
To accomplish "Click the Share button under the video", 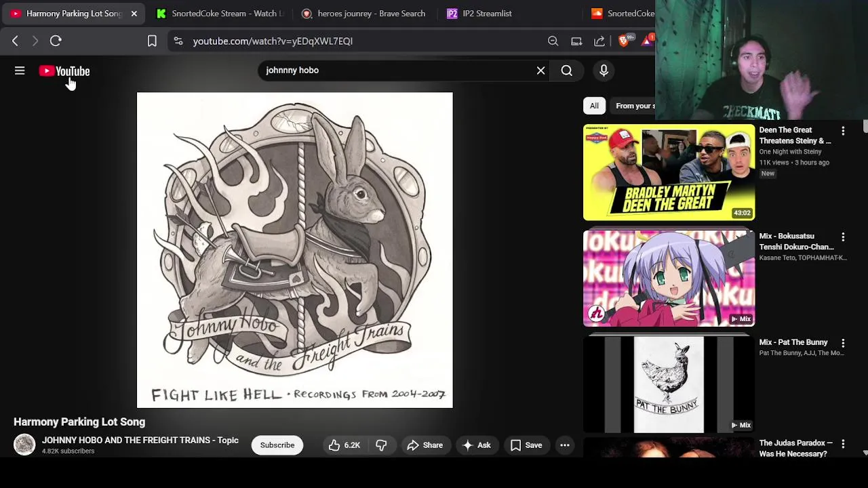I will tap(425, 445).
